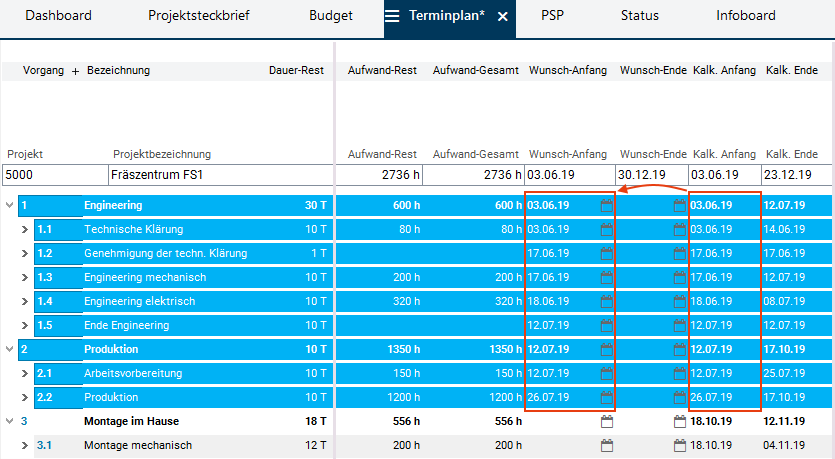The height and width of the screenshot is (459, 835).
Task: Expand the Technische Klärung task
Action: coord(26,230)
